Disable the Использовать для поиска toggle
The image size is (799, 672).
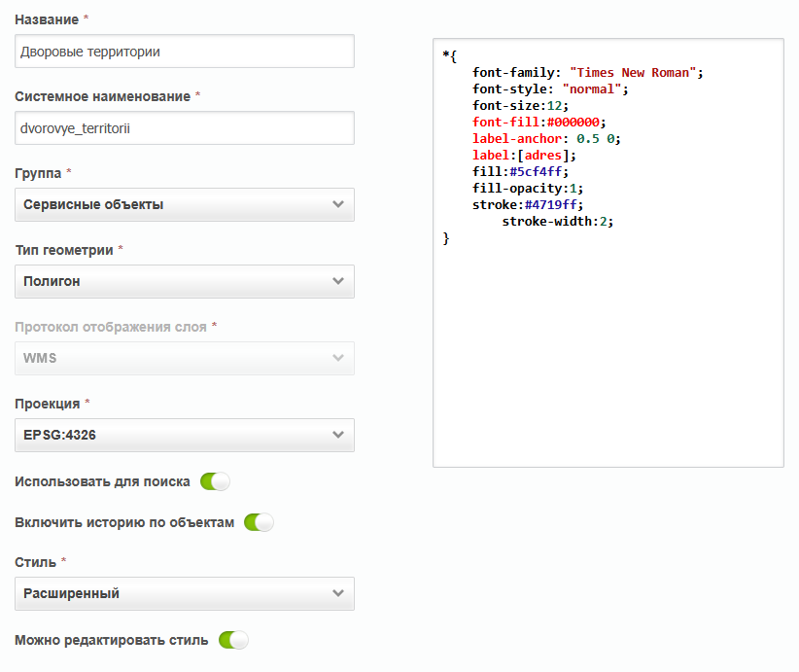coord(215,481)
